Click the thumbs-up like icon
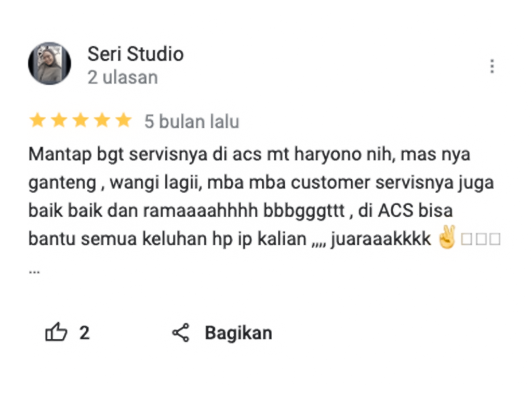Viewport: 532px width, 399px height. (x=56, y=331)
